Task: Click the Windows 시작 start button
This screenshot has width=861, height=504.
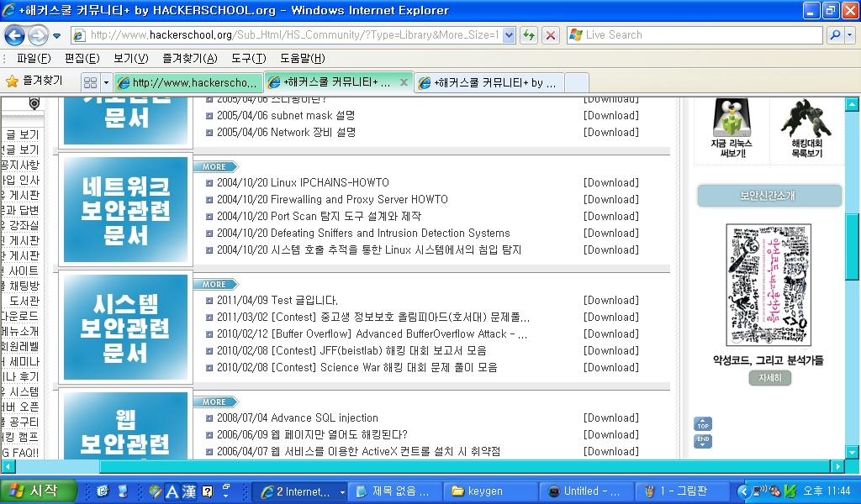Action: 38,491
